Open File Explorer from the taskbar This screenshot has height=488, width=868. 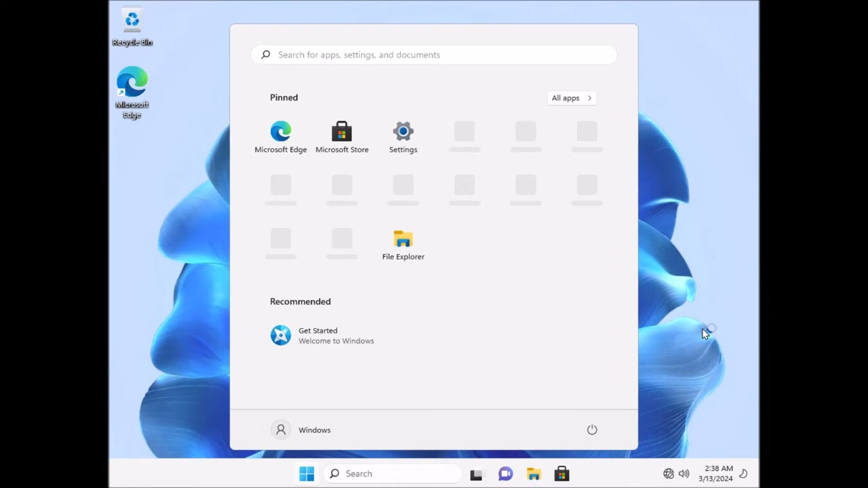point(534,474)
